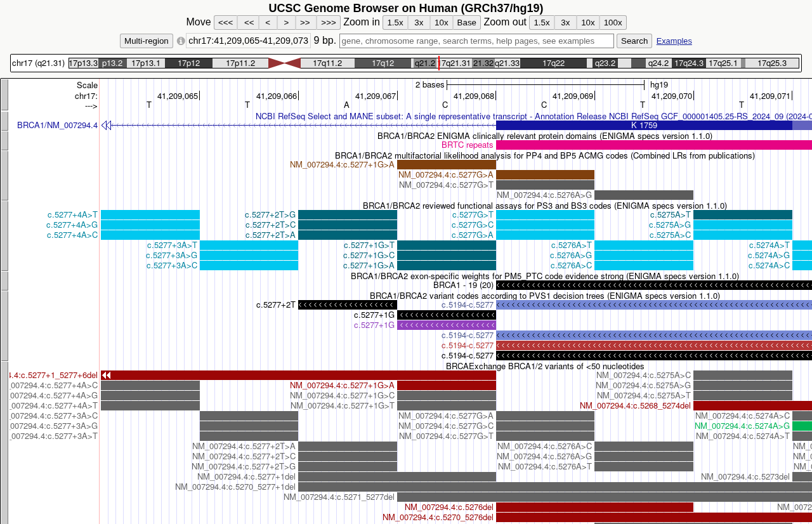Focus the gene or position search box
This screenshot has width=812, height=524.
[x=476, y=41]
